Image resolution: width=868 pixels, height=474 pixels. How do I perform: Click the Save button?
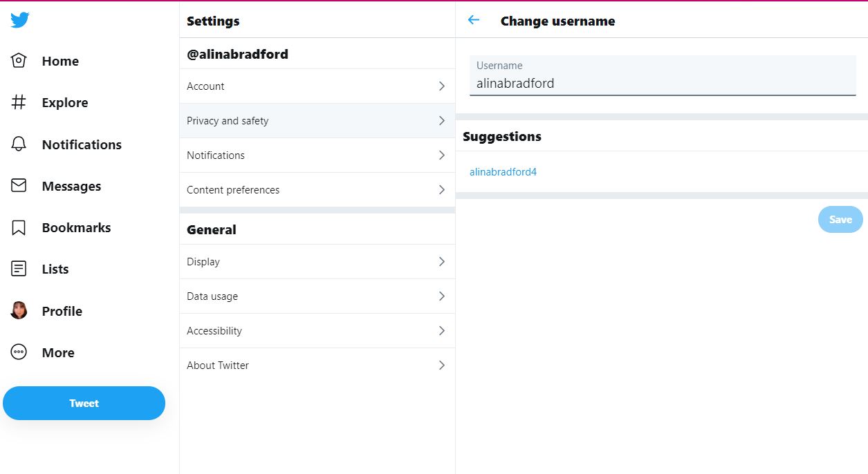pyautogui.click(x=840, y=220)
